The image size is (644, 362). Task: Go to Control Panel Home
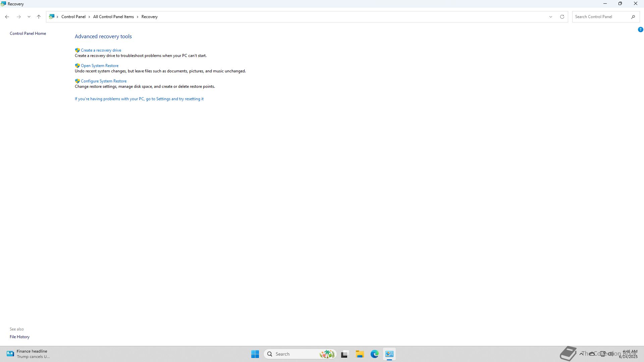[x=28, y=34]
